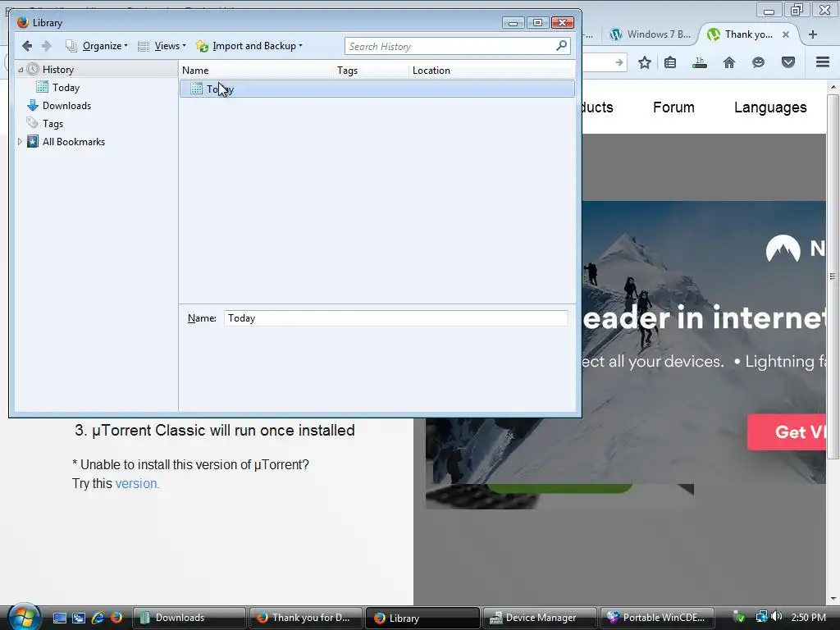The image size is (840, 630).
Task: Open Forum link on webpage
Action: tap(673, 107)
